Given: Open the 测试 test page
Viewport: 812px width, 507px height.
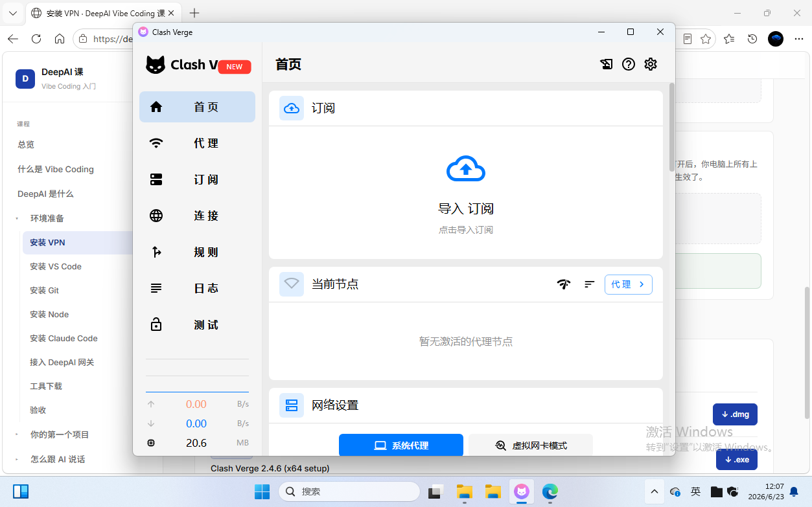Looking at the screenshot, I should click(x=197, y=324).
